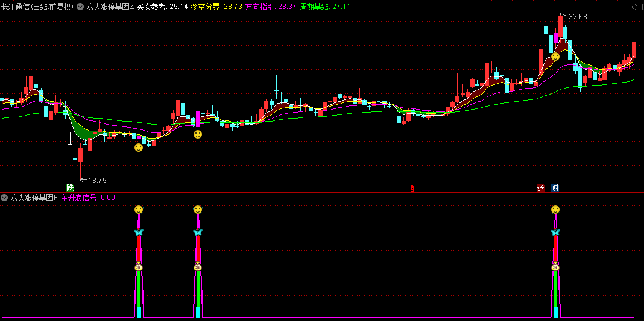Click the butterfly icon on the first signal spike
The height and width of the screenshot is (321, 644).
click(139, 233)
